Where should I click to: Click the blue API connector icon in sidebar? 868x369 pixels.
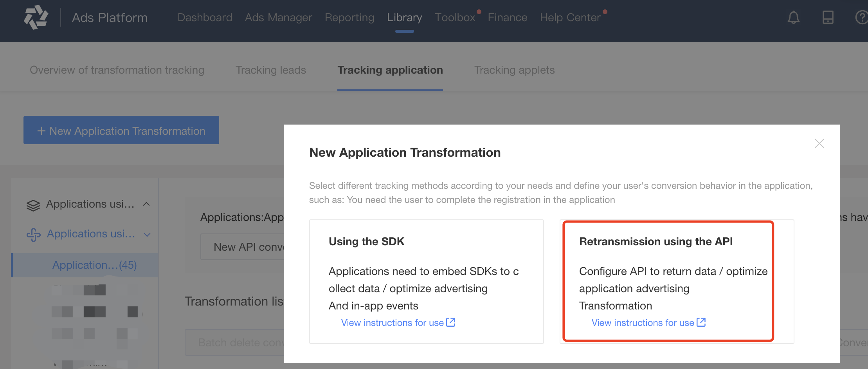[34, 235]
